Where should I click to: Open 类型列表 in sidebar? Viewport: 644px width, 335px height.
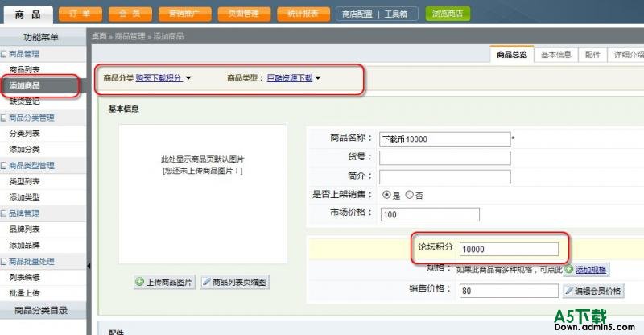[x=25, y=181]
